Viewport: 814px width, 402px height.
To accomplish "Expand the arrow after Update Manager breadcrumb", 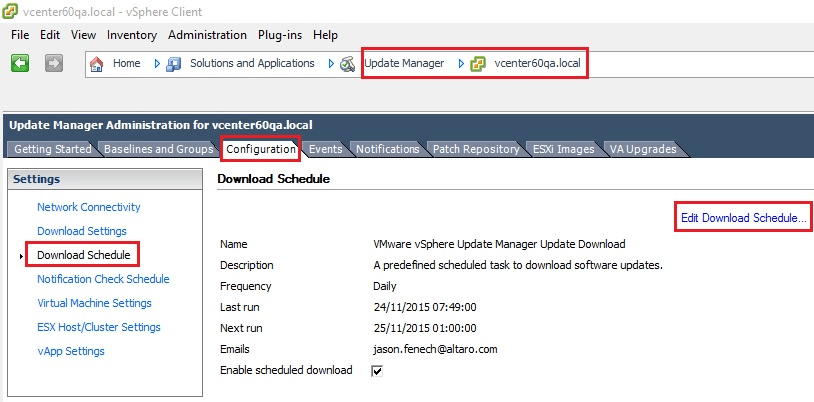I will coord(461,64).
